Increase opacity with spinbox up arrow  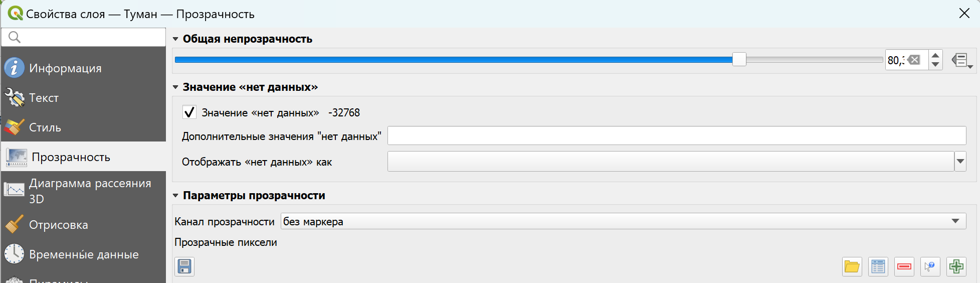(935, 56)
